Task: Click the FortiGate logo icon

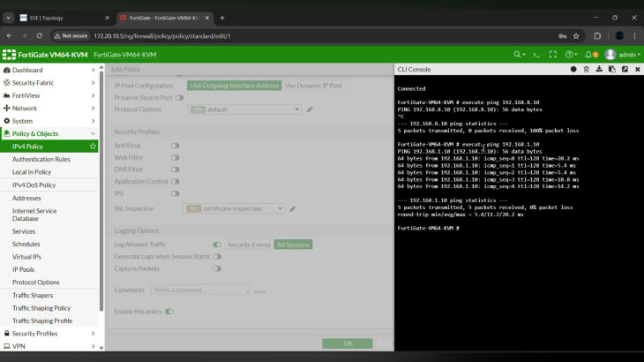Action: click(9, 55)
